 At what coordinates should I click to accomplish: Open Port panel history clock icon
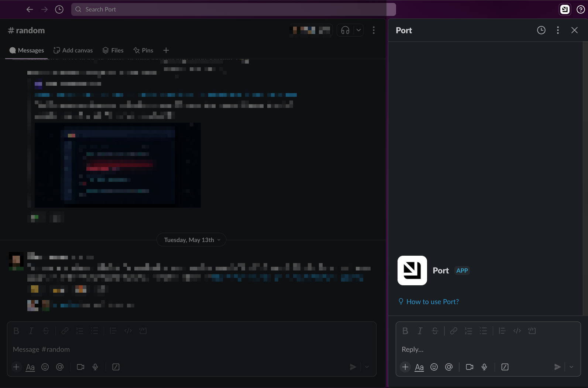(541, 30)
